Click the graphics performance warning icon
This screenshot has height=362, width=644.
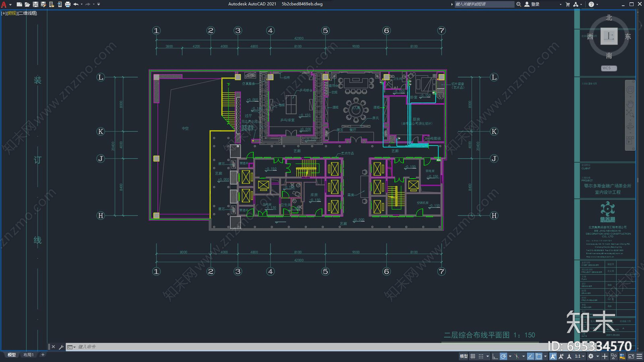pyautogui.click(x=622, y=356)
